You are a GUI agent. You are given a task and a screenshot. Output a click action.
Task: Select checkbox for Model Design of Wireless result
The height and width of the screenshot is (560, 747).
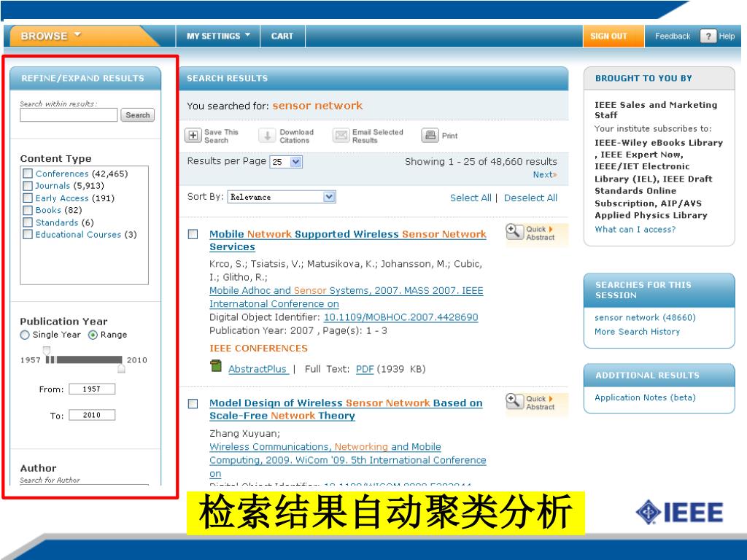pos(193,404)
